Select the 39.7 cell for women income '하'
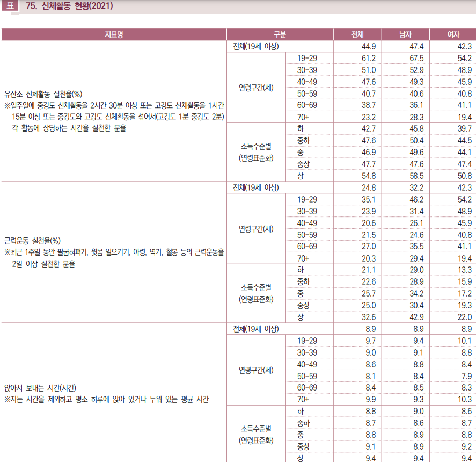This screenshot has width=476, height=462. click(x=465, y=129)
